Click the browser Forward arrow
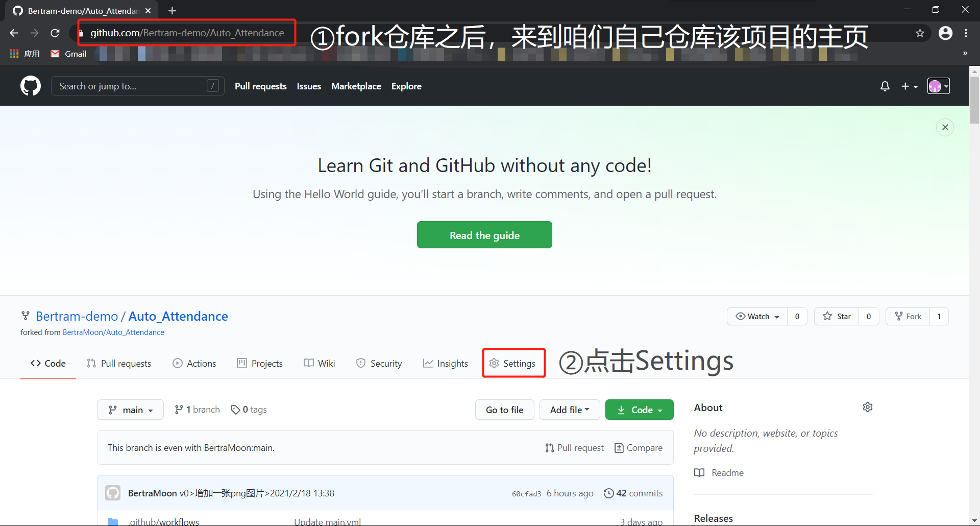Screen dimensions: 980x526 click(34, 33)
